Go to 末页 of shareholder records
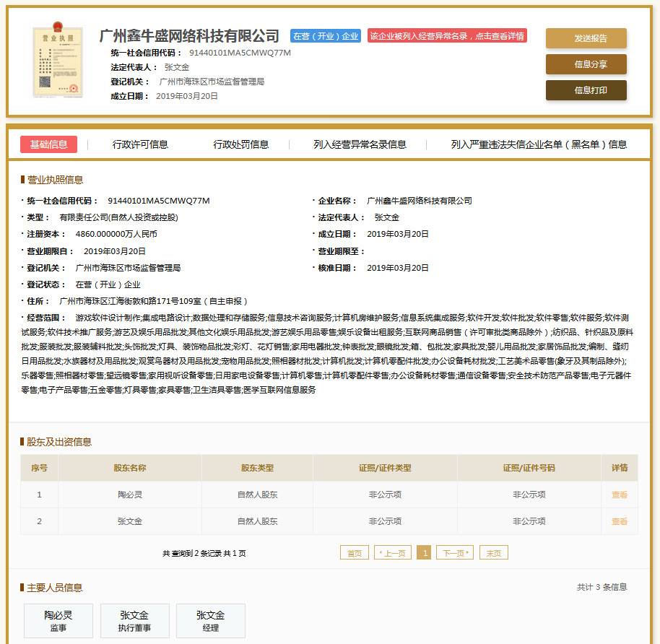 (x=495, y=552)
